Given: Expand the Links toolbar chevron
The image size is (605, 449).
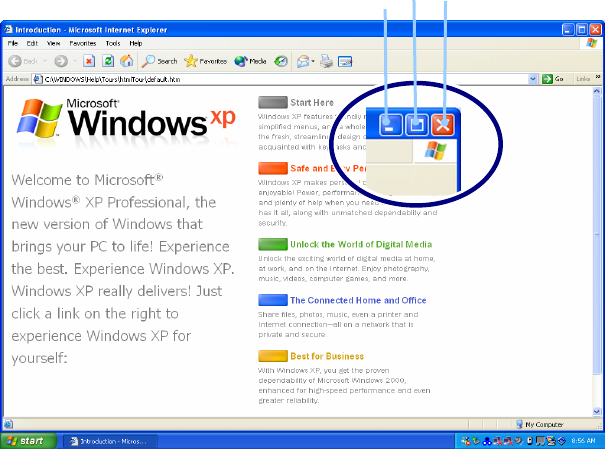Looking at the screenshot, I should [598, 77].
